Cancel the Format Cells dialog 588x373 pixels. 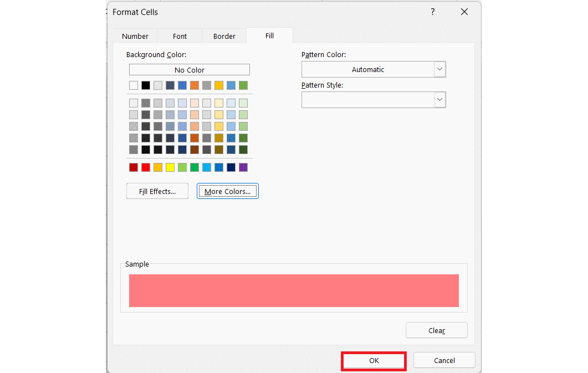444,361
